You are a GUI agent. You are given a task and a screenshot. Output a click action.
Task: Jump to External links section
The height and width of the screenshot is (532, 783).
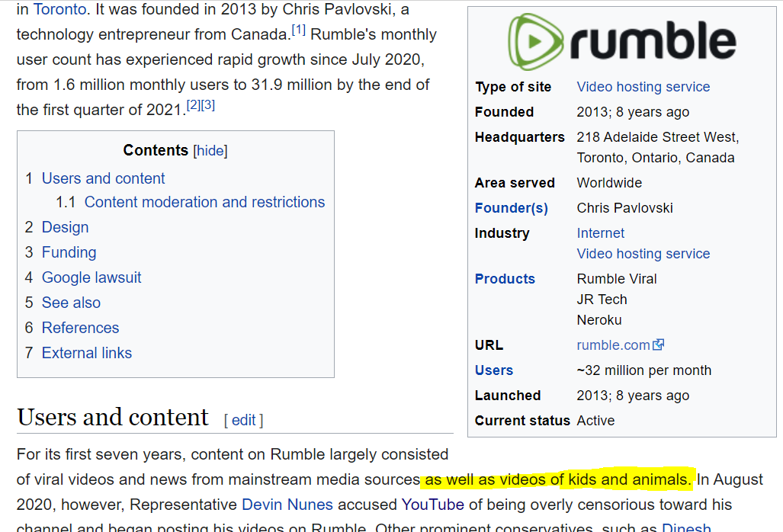pos(87,353)
